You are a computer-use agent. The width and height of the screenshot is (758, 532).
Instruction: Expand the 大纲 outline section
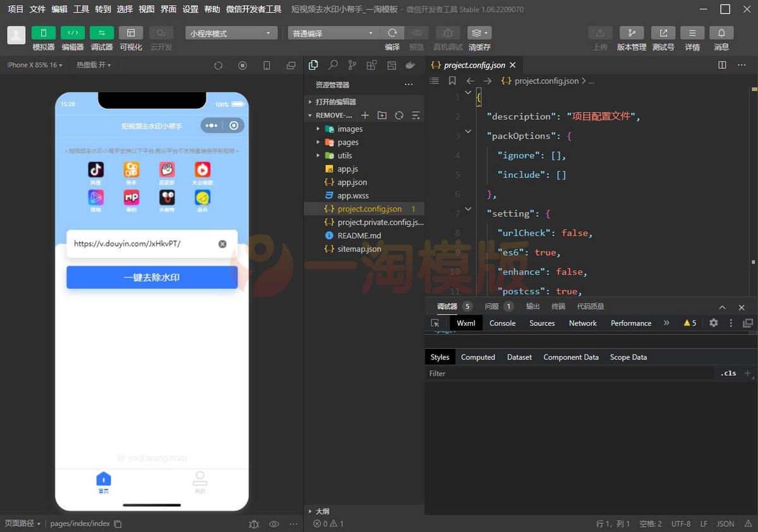364,511
